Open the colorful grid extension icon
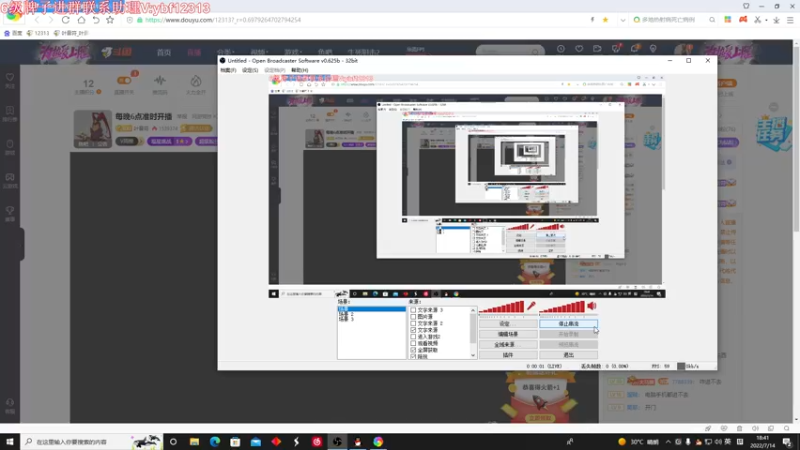The image size is (800, 450). pyautogui.click(x=728, y=20)
